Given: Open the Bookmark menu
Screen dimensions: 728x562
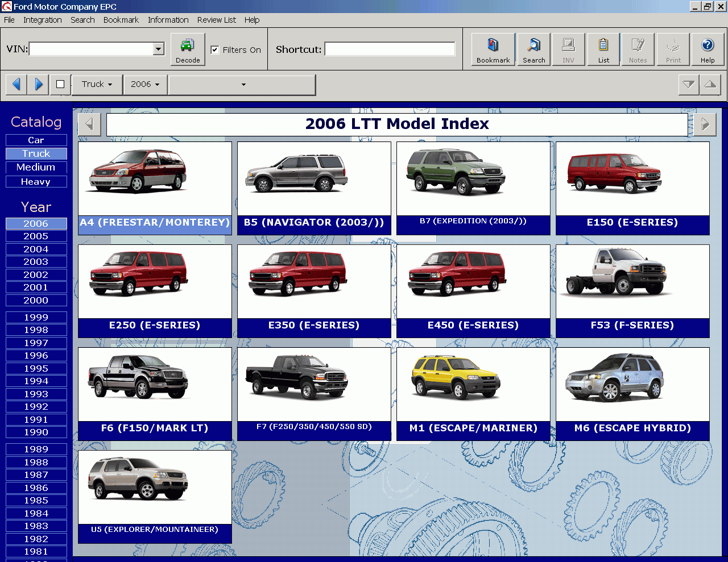Looking at the screenshot, I should [121, 20].
